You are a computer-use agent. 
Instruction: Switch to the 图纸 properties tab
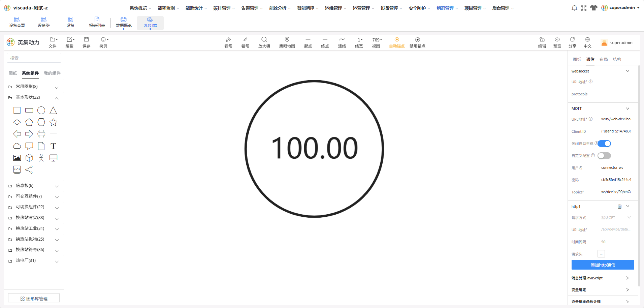tap(577, 59)
